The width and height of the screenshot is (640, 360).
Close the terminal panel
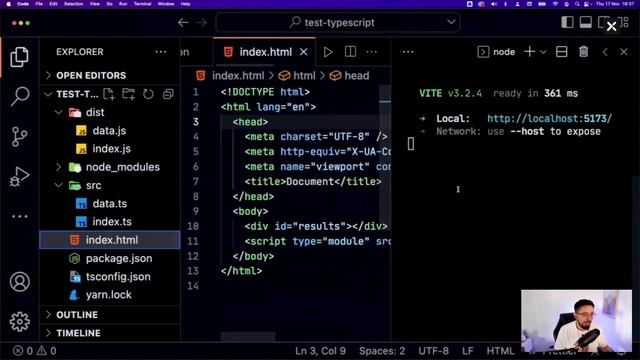[624, 52]
